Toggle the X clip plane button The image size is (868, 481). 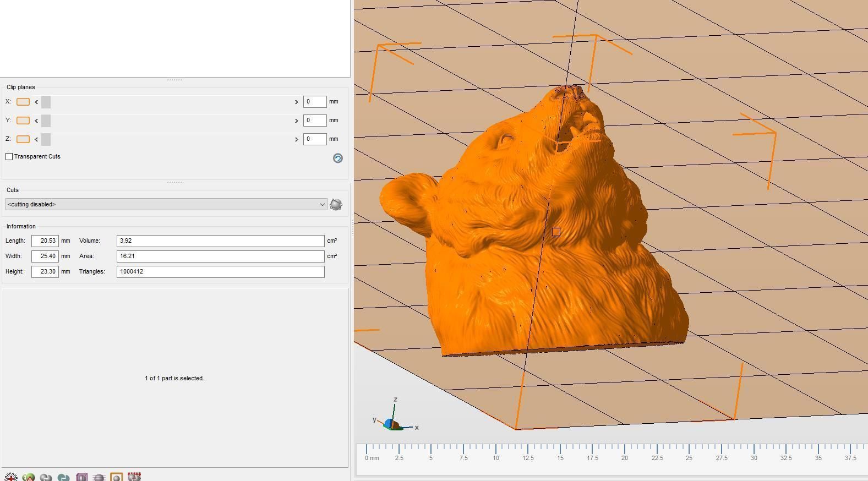pos(23,102)
